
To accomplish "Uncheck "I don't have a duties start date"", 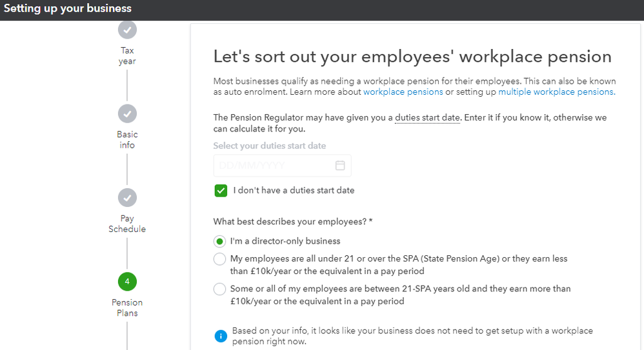I will click(x=221, y=190).
